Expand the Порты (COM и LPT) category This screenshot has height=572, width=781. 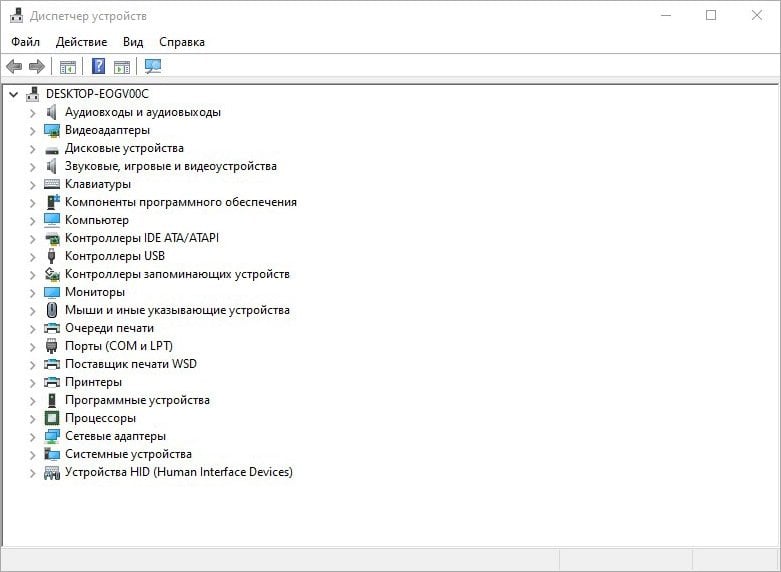click(x=32, y=347)
